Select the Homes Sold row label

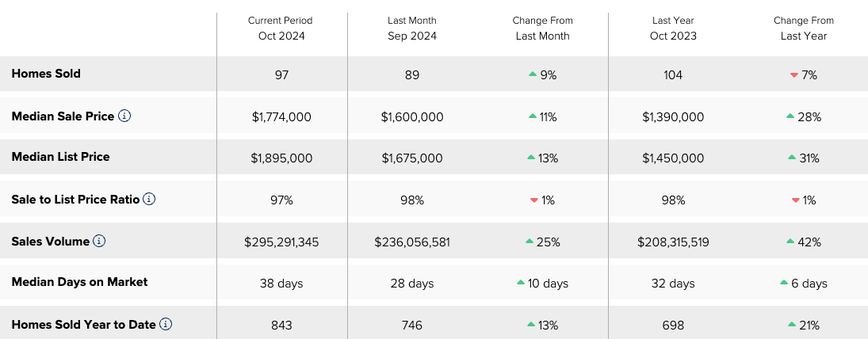[46, 74]
